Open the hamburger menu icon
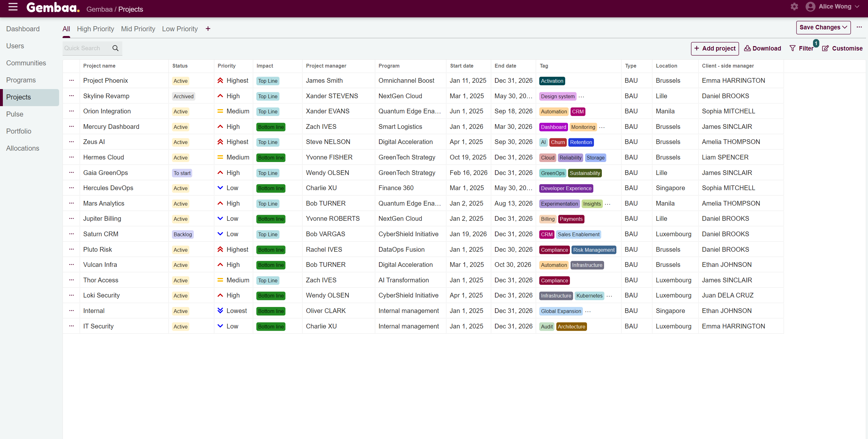Screen dimensions: 868x439 pos(13,7)
